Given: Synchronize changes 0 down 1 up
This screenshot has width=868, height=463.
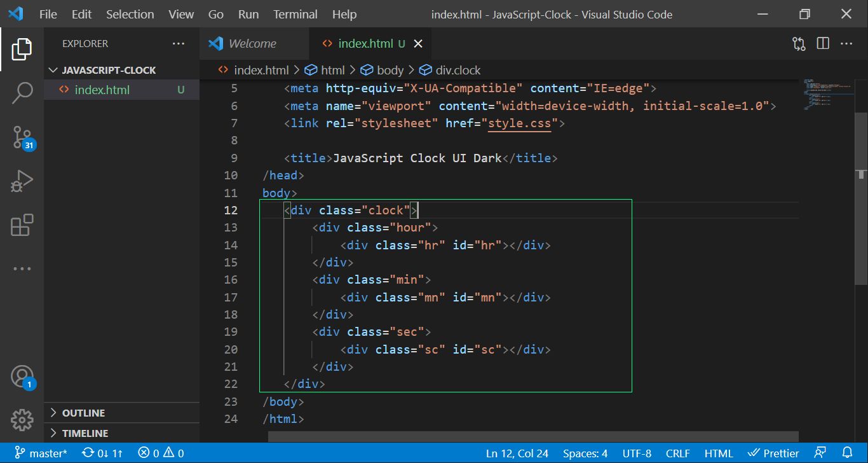Looking at the screenshot, I should 102,453.
